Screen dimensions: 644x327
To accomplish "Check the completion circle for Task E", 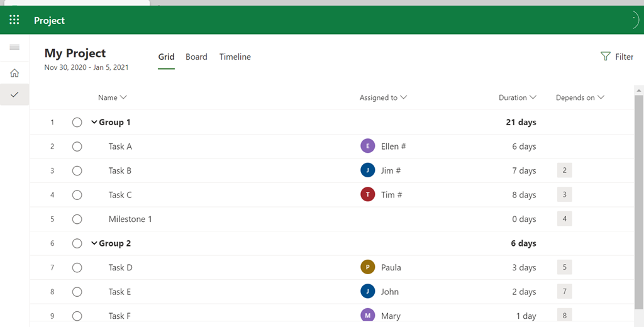I will tap(77, 292).
